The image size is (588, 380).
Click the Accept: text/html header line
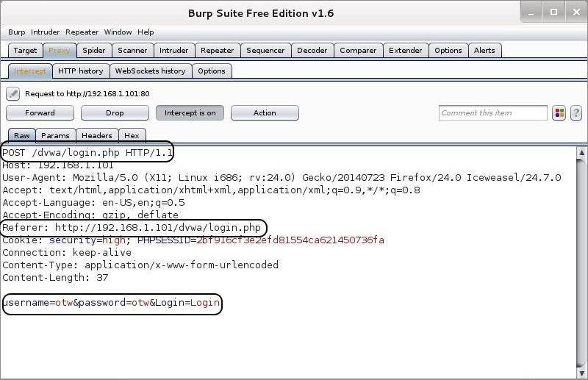coord(211,190)
